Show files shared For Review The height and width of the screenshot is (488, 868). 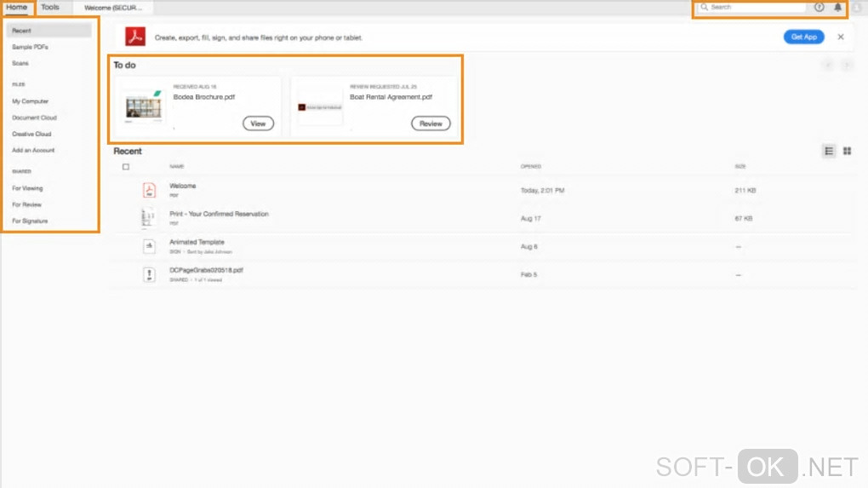[x=26, y=204]
